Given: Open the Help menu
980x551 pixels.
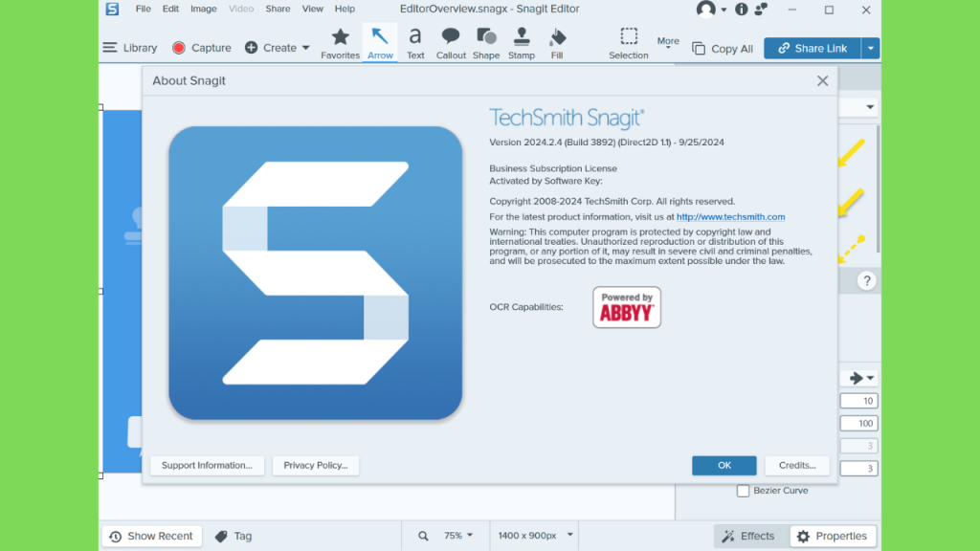Looking at the screenshot, I should pos(345,9).
